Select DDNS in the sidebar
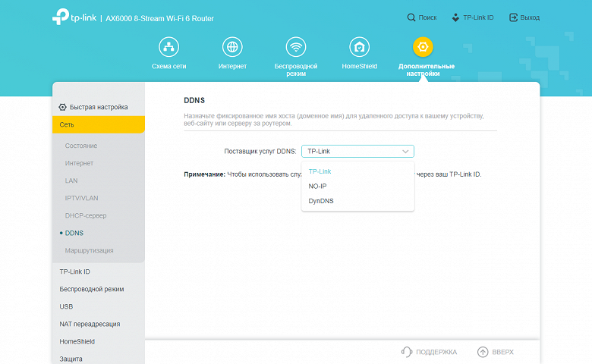 click(x=74, y=233)
